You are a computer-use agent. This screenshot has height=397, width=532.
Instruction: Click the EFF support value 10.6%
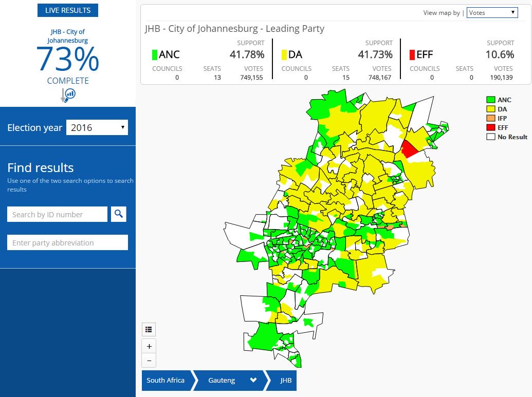coord(500,54)
